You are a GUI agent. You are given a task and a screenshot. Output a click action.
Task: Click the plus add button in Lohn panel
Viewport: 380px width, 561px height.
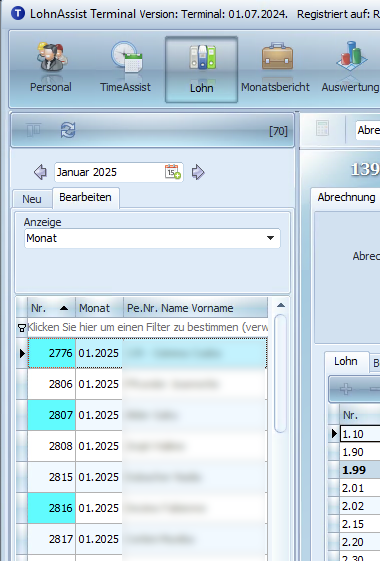coord(346,389)
